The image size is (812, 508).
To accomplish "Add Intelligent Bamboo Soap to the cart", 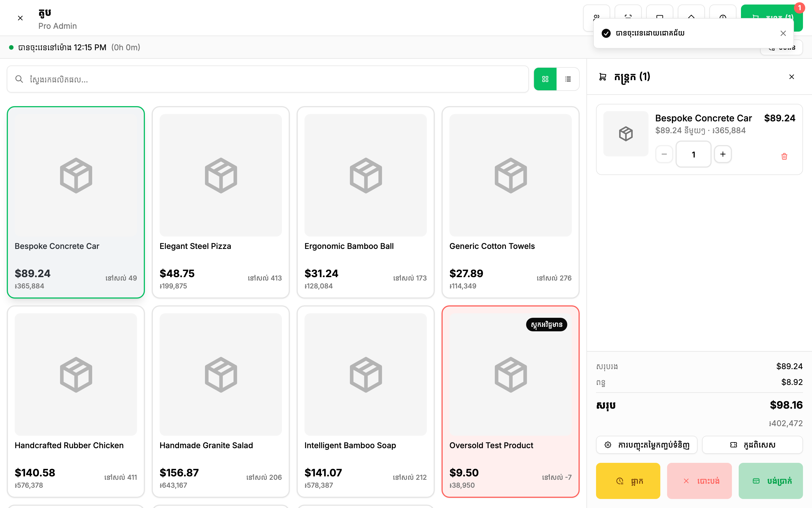I will click(x=366, y=402).
